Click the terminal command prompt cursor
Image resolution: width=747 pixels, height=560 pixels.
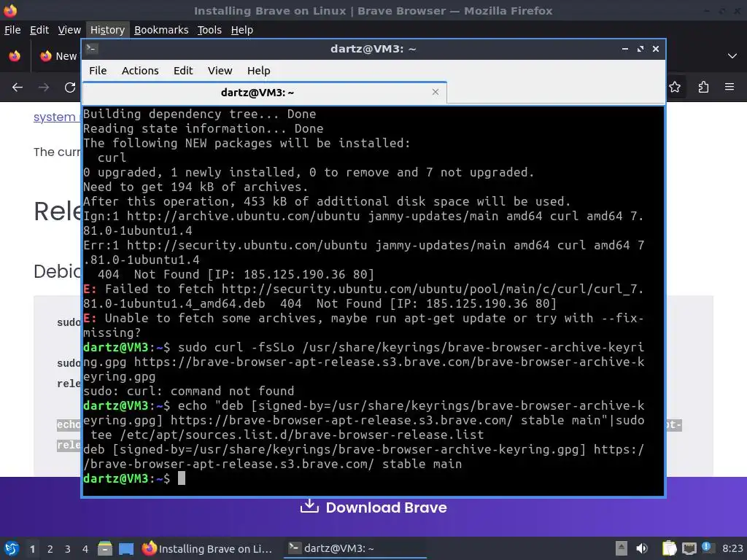pos(182,478)
